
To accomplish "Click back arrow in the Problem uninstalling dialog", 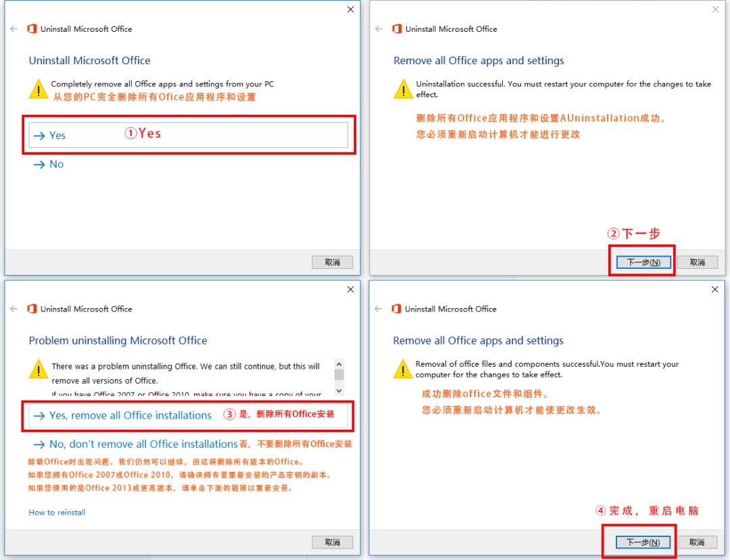I will click(x=14, y=309).
